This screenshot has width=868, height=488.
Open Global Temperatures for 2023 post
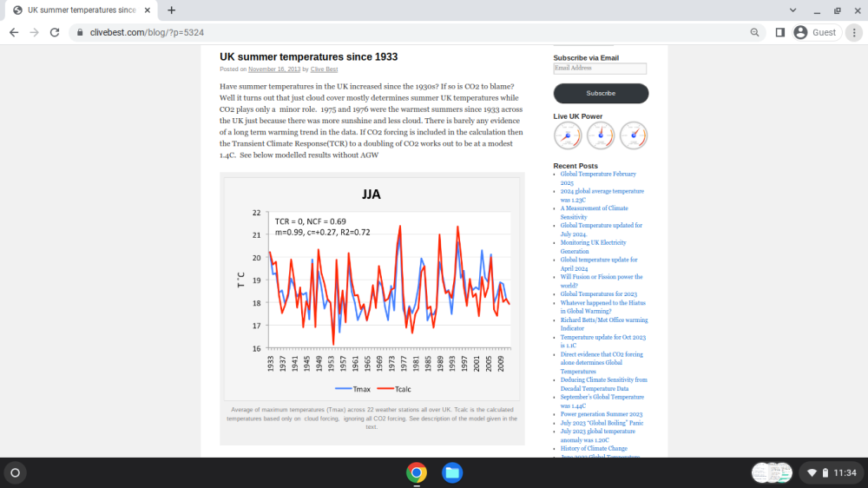coord(598,294)
